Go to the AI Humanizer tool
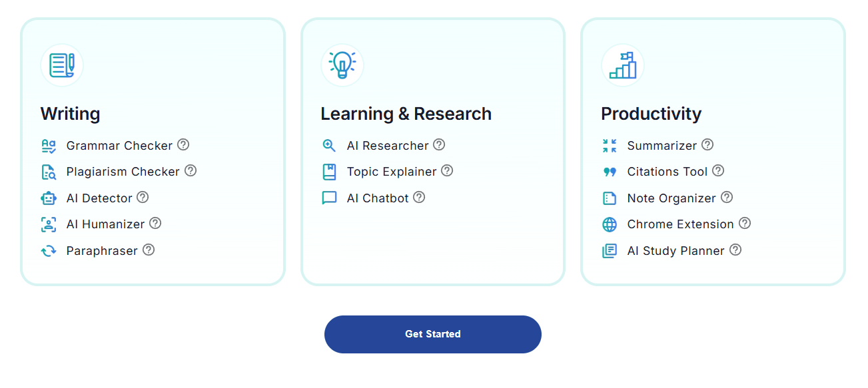The image size is (868, 388). [105, 224]
